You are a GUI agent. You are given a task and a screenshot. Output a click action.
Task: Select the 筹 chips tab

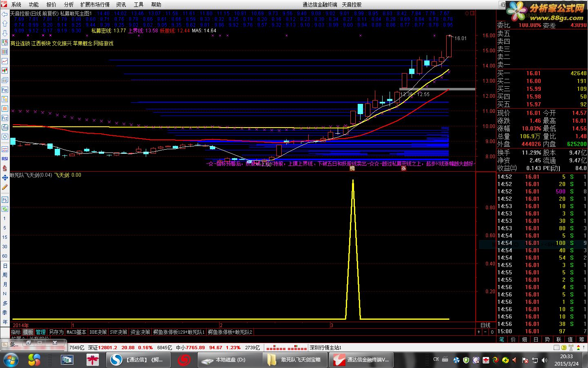[x=581, y=339]
